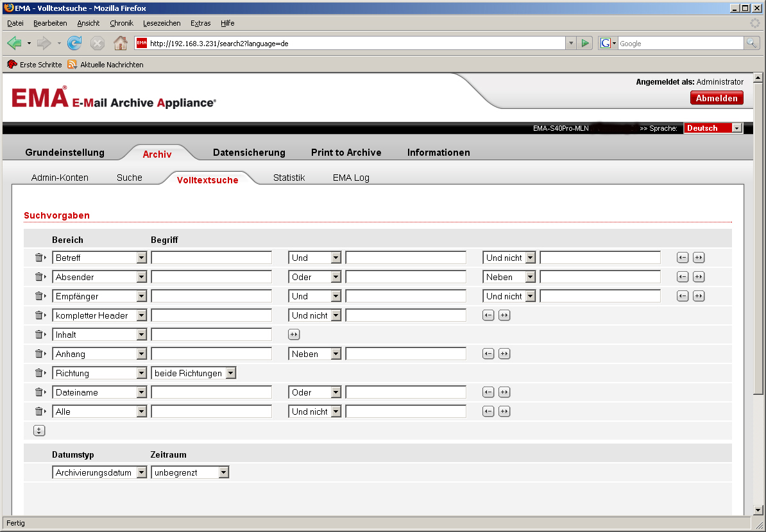Image resolution: width=766 pixels, height=532 pixels.
Task: Remove last term from Alle row
Action: pyautogui.click(x=488, y=412)
